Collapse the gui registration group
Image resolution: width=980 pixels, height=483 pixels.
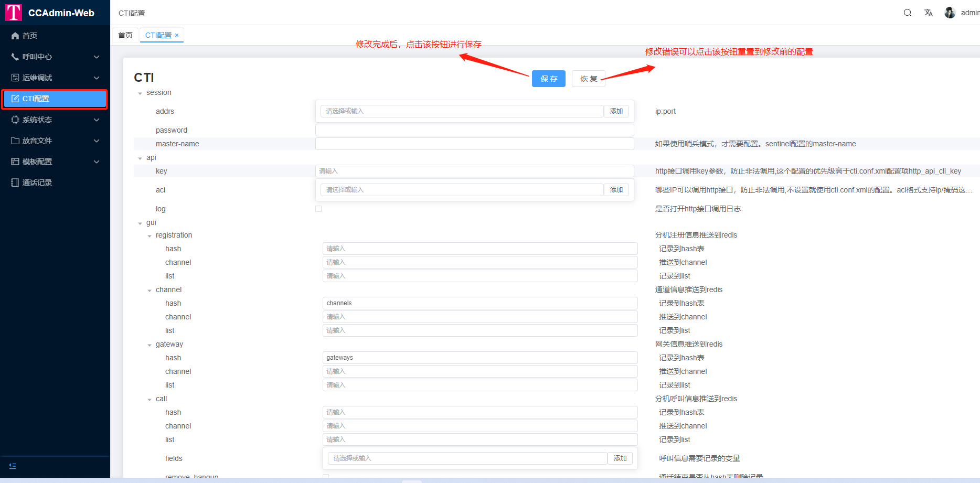[150, 236]
